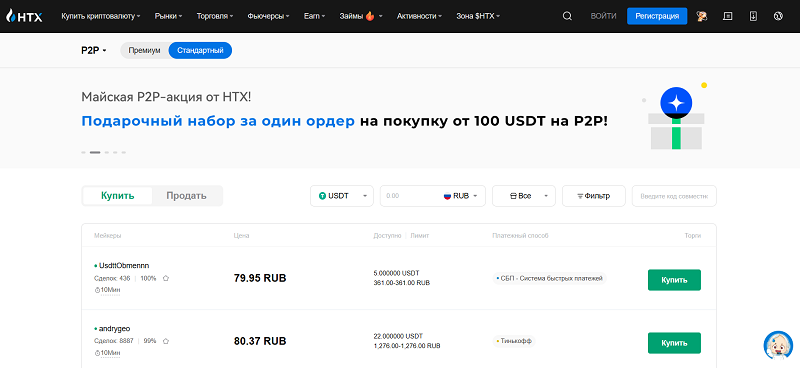
Task: Select the first banner carousel dot
Action: point(83,153)
